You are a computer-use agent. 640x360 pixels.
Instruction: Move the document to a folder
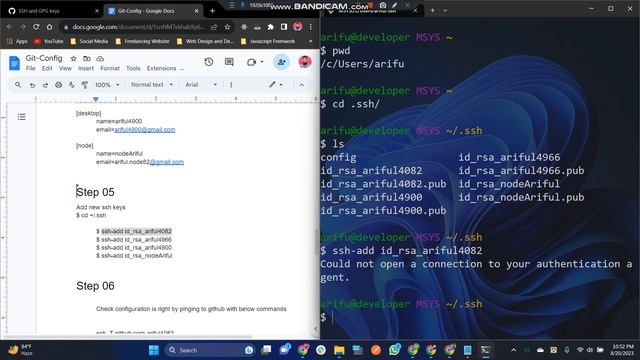[x=87, y=59]
